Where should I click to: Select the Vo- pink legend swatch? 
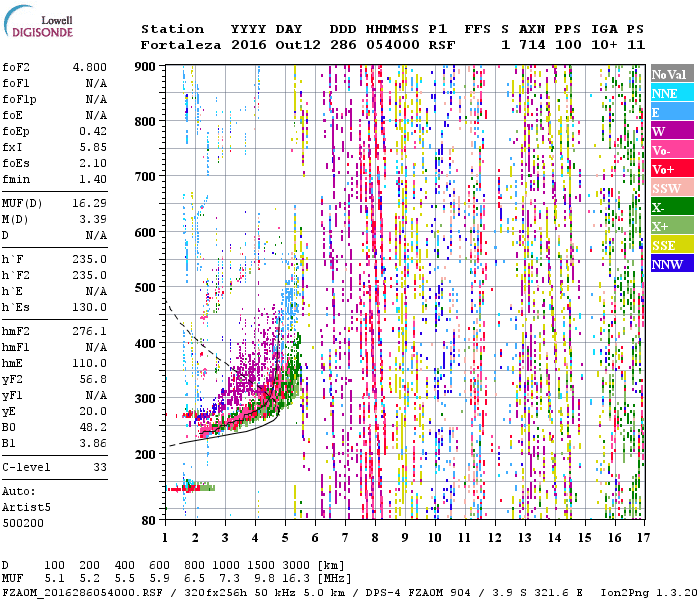672,150
